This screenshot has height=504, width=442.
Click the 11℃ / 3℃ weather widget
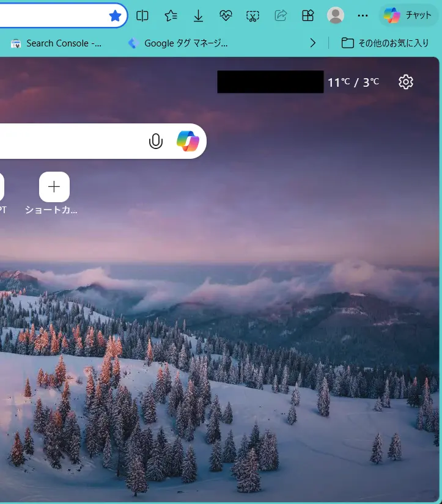click(353, 82)
